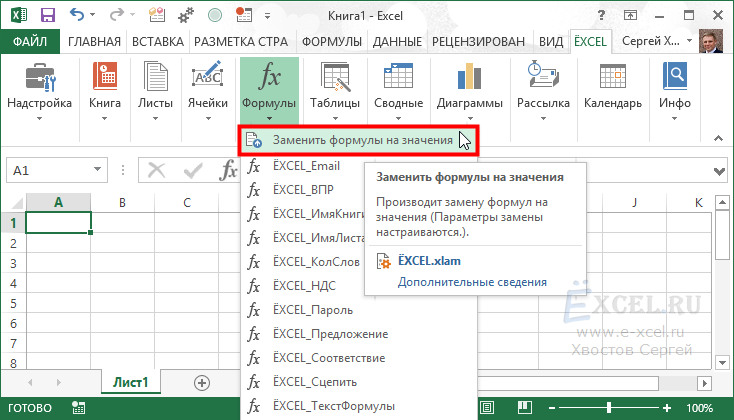The image size is (734, 420).
Task: Open the Инфо ribbon button
Action: click(x=675, y=92)
